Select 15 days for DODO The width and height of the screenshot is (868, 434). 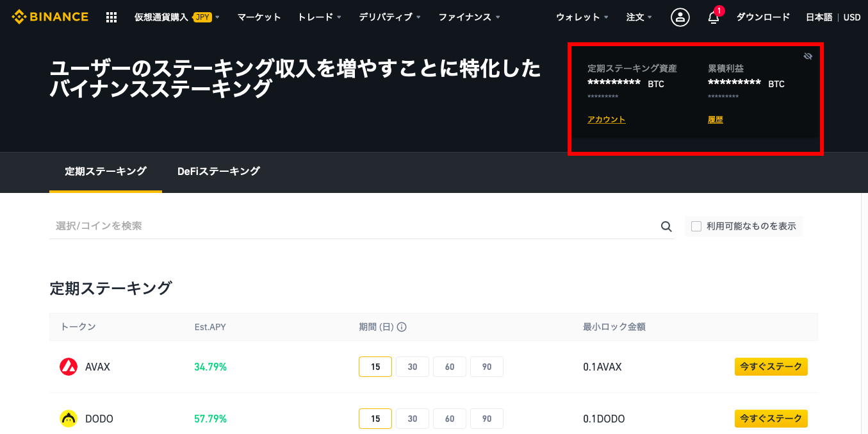[375, 419]
